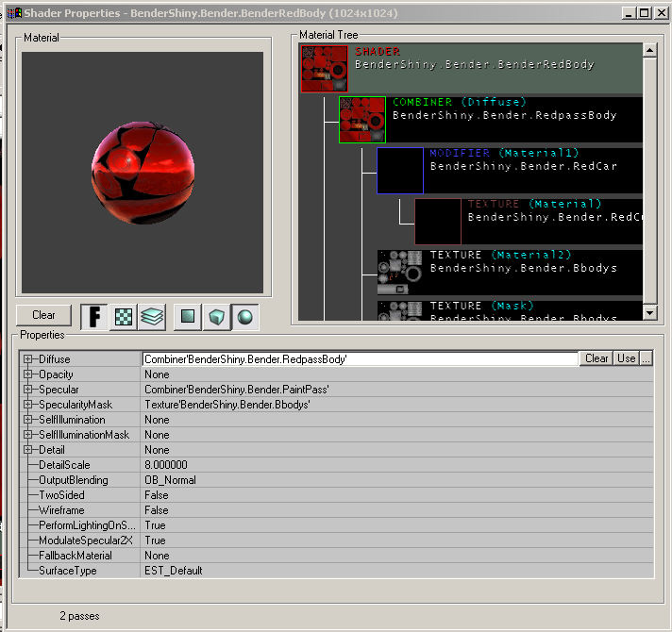The width and height of the screenshot is (672, 632).
Task: Minimize the Shader Properties window
Action: (x=629, y=13)
